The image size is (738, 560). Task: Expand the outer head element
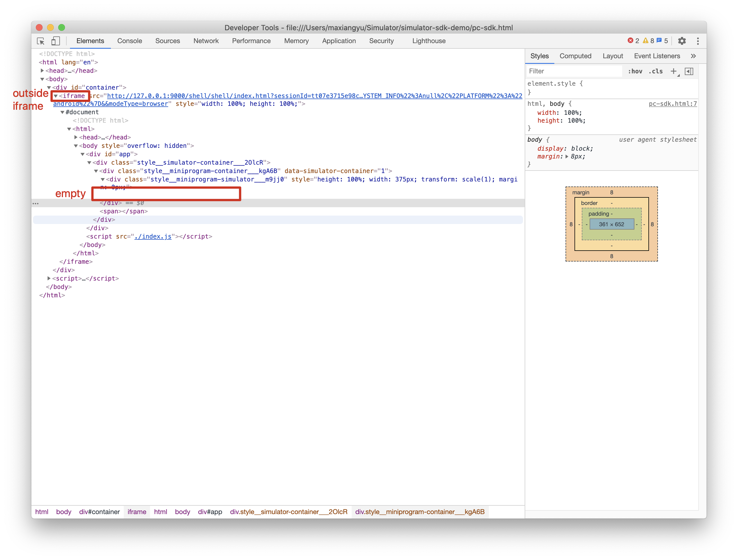(42, 71)
